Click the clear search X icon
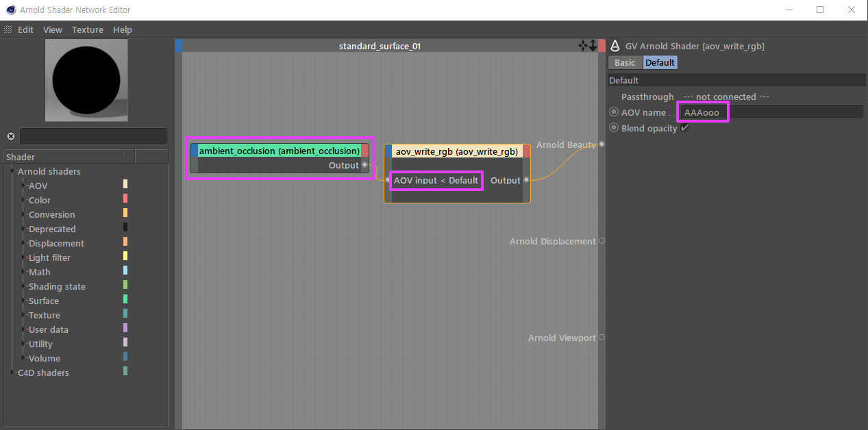 point(11,136)
